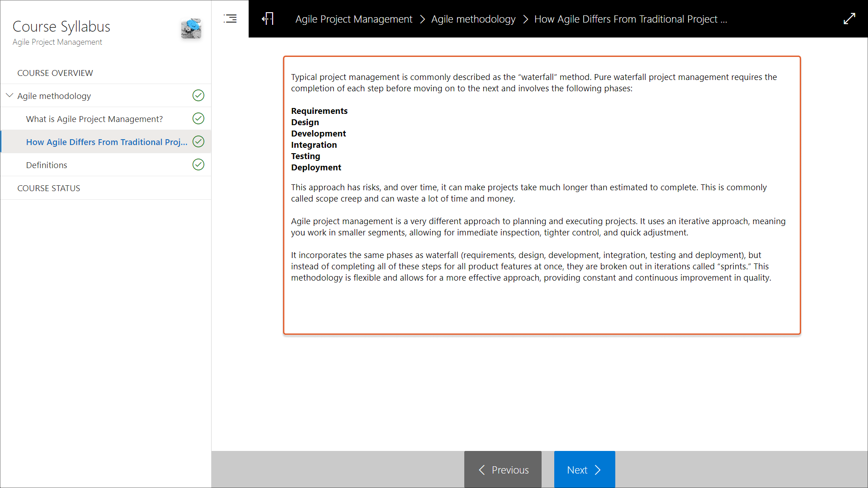868x488 pixels.
Task: Select How Agile Differs From Traditional lesson
Action: pos(107,142)
